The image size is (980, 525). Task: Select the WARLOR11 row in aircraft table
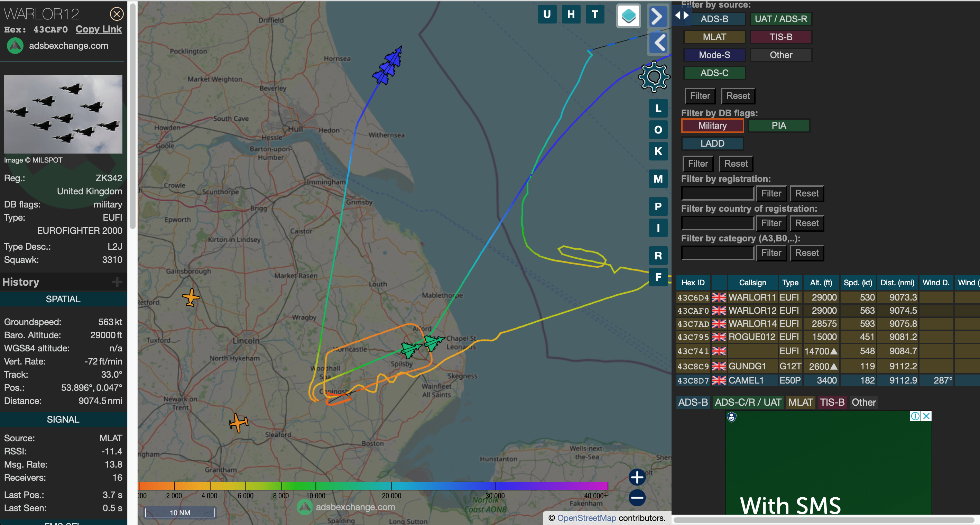[828, 297]
